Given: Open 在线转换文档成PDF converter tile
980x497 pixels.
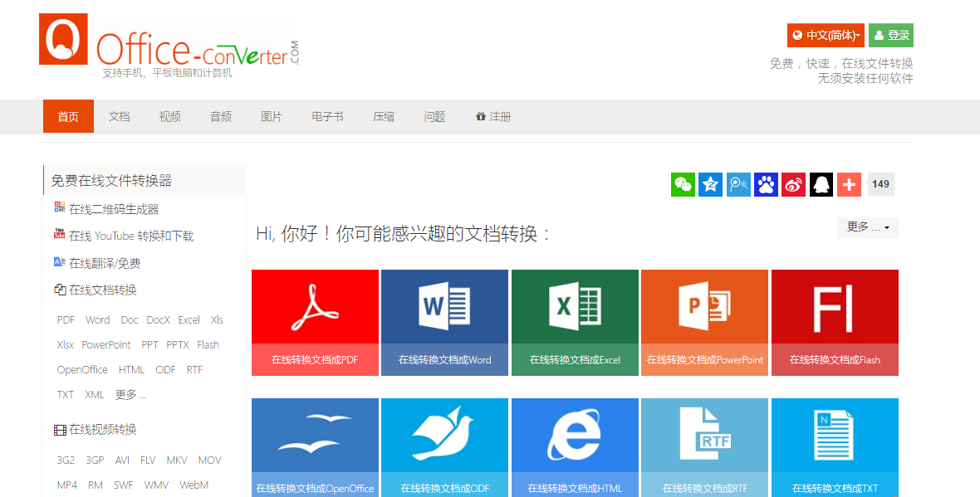Looking at the screenshot, I should coord(315,323).
